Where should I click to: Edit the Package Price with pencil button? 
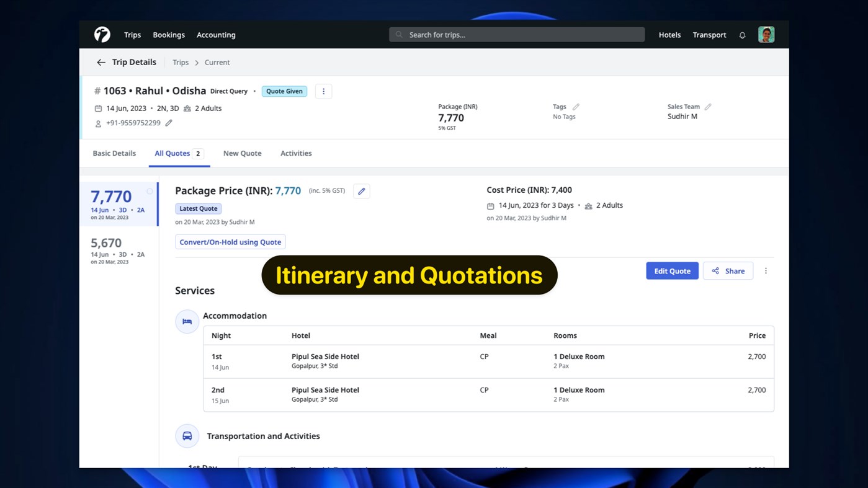coord(362,191)
